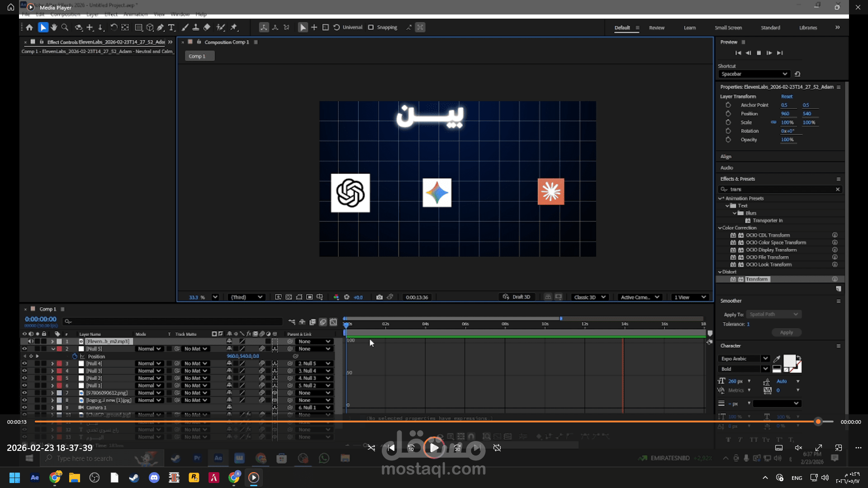Click the first frame button in Preview panel
The height and width of the screenshot is (488, 868).
738,53
